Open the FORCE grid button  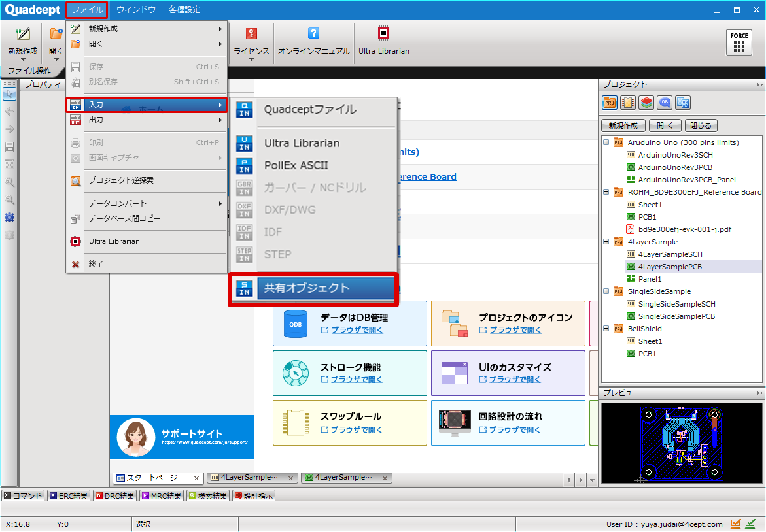[x=739, y=42]
